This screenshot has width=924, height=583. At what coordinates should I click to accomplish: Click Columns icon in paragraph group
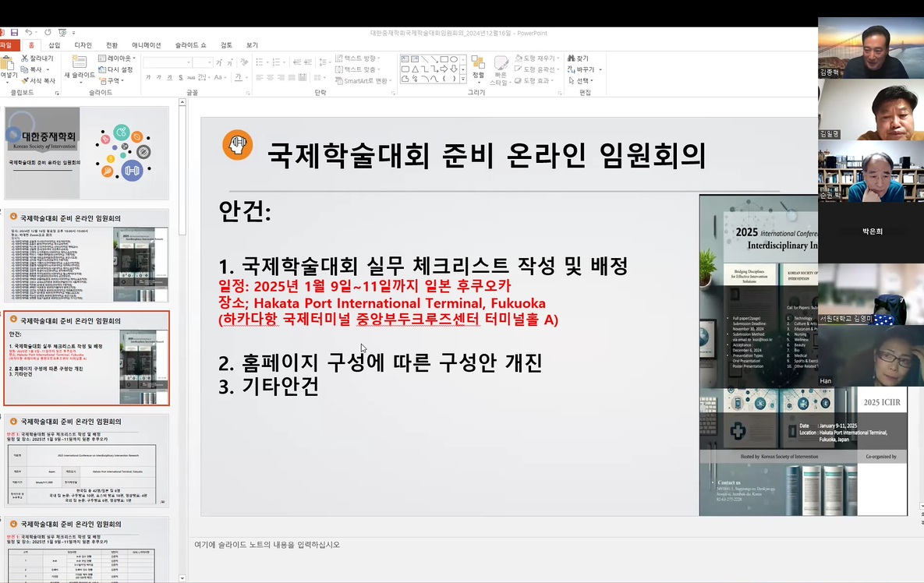(x=319, y=77)
